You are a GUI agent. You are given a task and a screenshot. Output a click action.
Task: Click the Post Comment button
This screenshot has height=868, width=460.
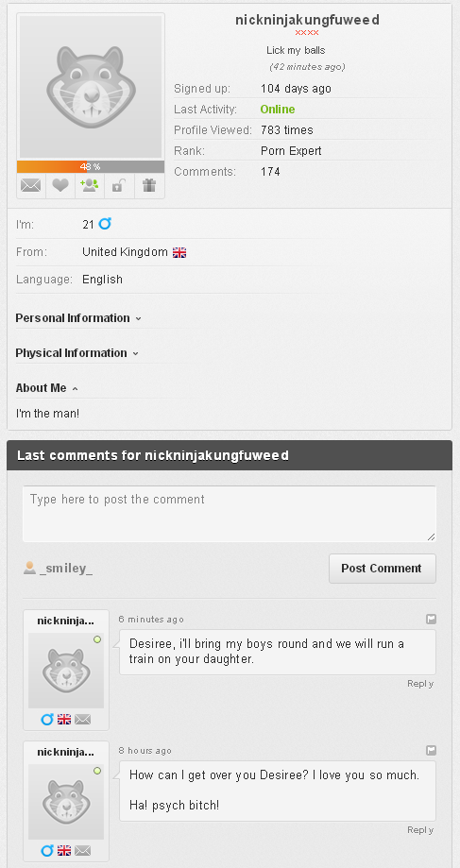click(382, 569)
